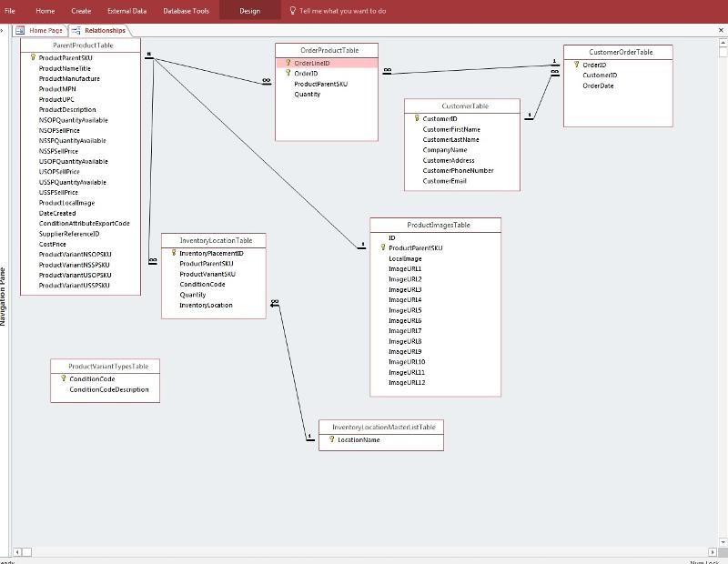Viewport: 728px width, 564px height.
Task: Click the ProductParentSKU primary key icon in ParentProductTable
Action: tap(33, 57)
